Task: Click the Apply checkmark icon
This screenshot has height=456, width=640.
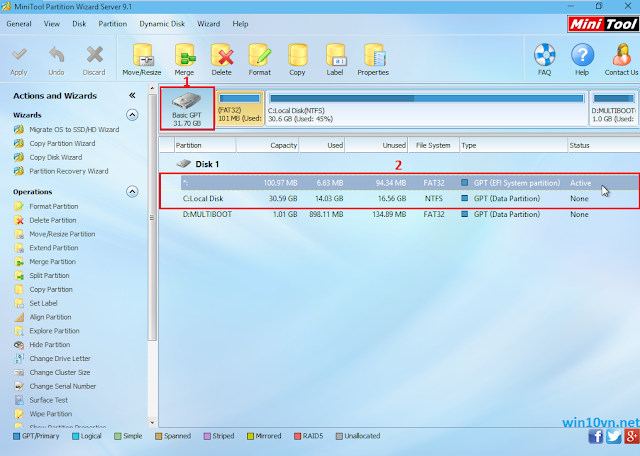Action: click(x=19, y=55)
